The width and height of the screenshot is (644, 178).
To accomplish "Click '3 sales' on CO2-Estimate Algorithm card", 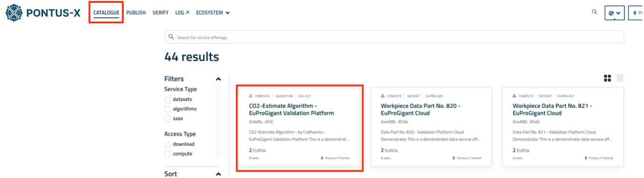I will (x=254, y=158).
